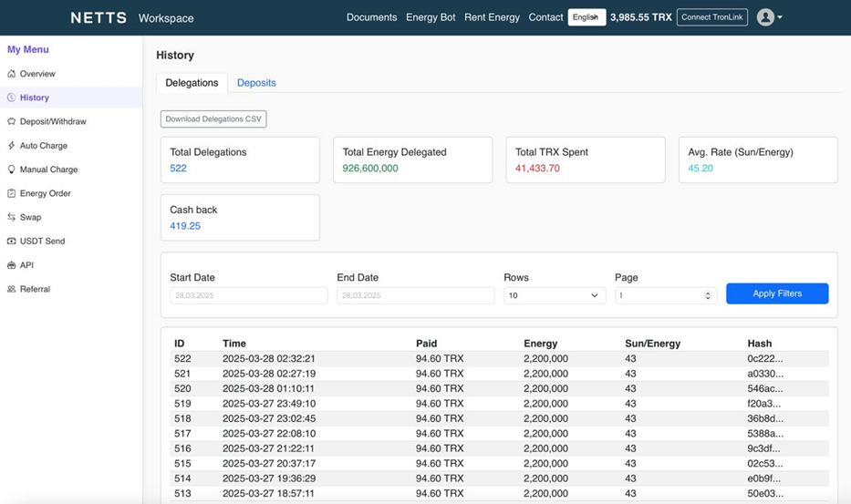
Task: Click the Deposit/Withdraw piggy bank icon
Action: coord(11,121)
